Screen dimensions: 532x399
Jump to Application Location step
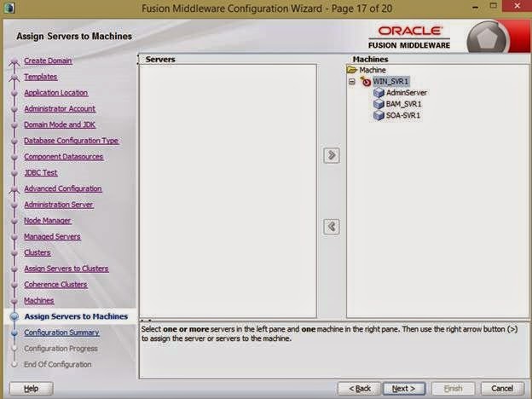56,93
